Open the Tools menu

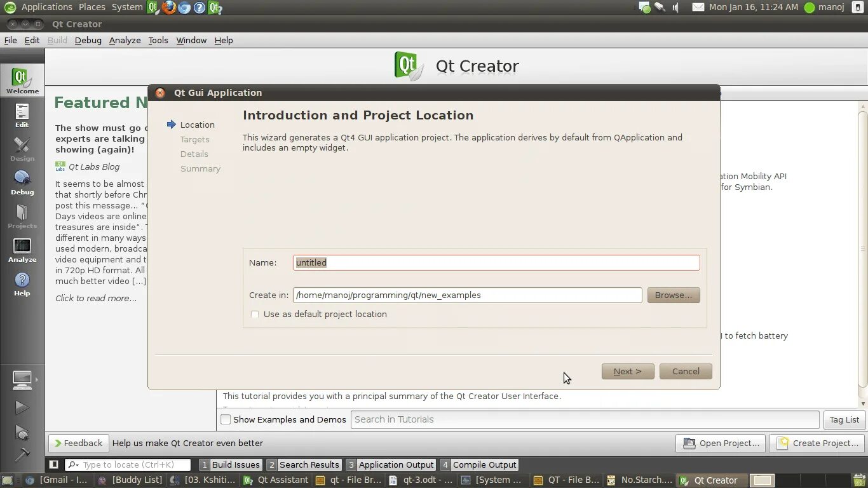(158, 40)
